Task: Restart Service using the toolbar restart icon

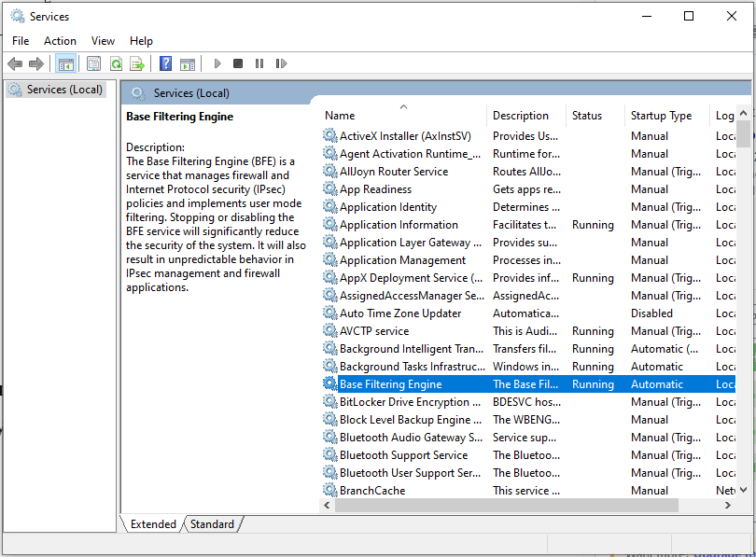Action: tap(281, 63)
